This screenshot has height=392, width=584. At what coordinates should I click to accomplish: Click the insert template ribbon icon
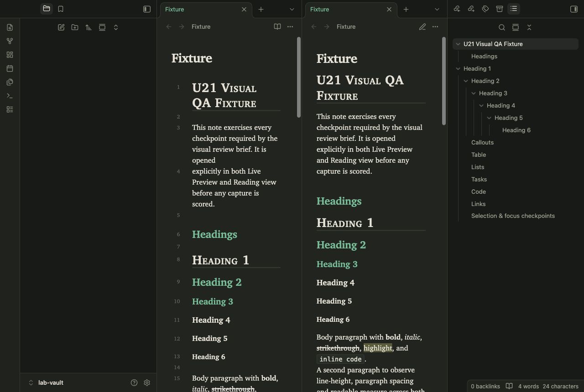click(10, 82)
